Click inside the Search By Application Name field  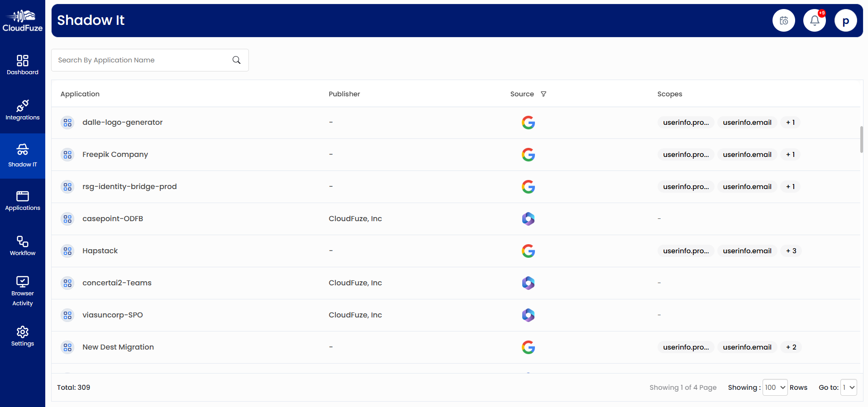pyautogui.click(x=136, y=60)
